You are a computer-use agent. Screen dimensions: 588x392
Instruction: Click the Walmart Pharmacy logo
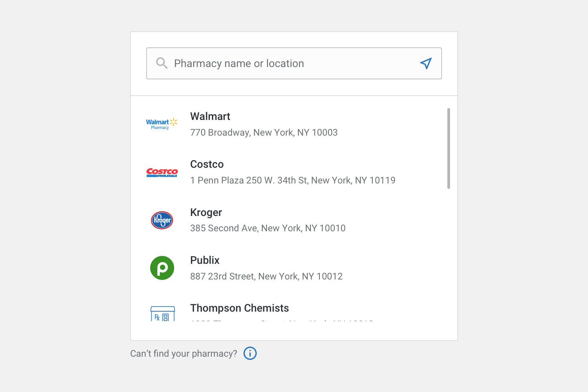162,124
